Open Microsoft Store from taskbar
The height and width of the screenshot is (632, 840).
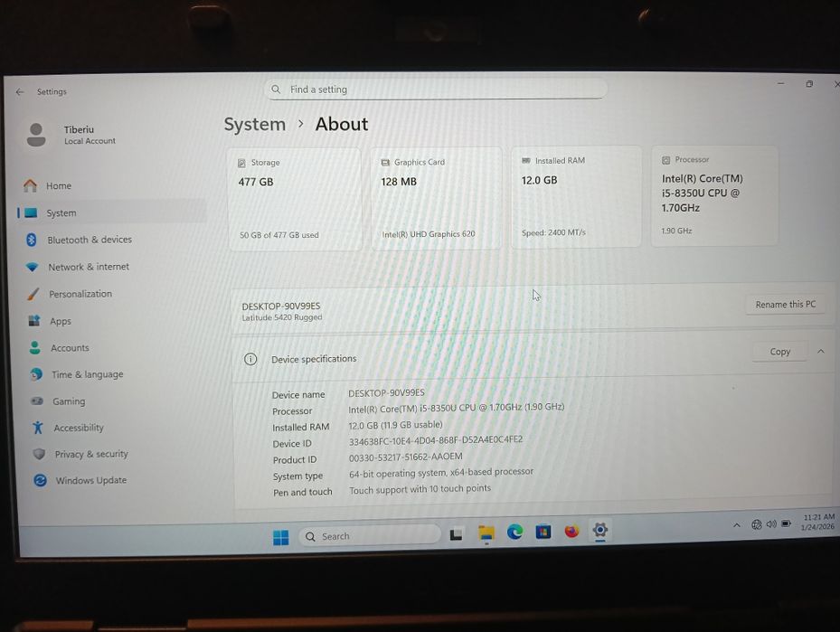coord(543,532)
